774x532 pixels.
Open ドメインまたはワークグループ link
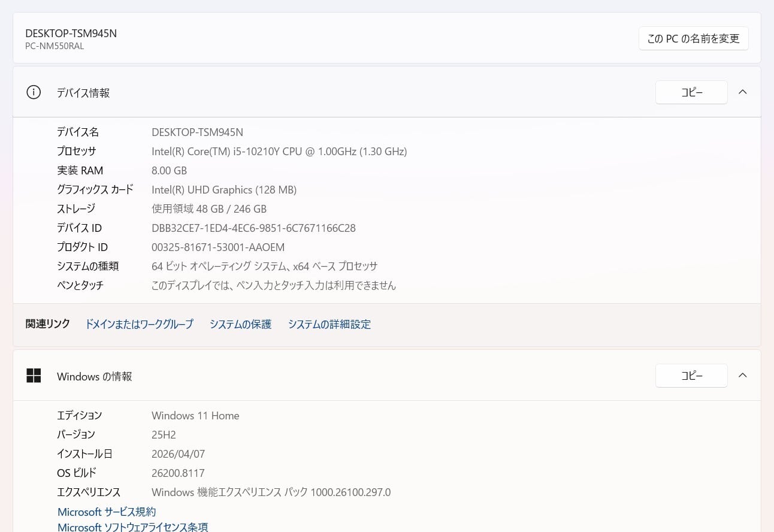click(140, 324)
